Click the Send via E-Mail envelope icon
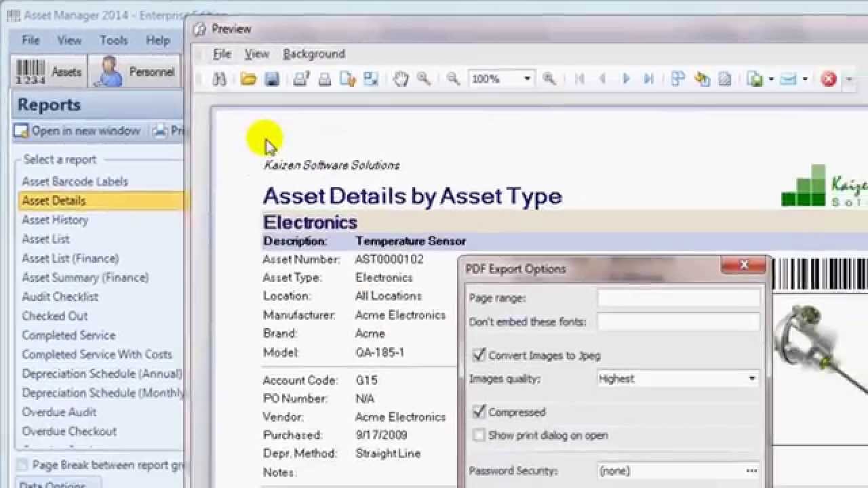Viewport: 868px width, 488px height. point(788,79)
